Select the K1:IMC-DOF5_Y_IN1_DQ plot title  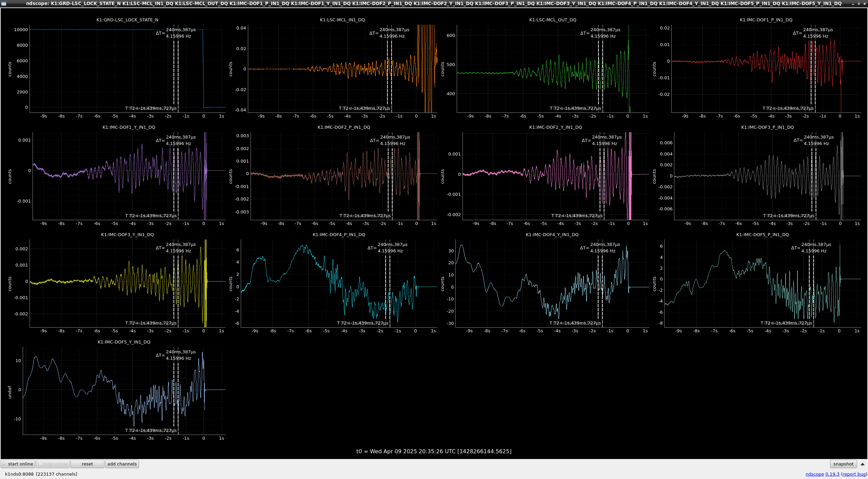pos(124,342)
